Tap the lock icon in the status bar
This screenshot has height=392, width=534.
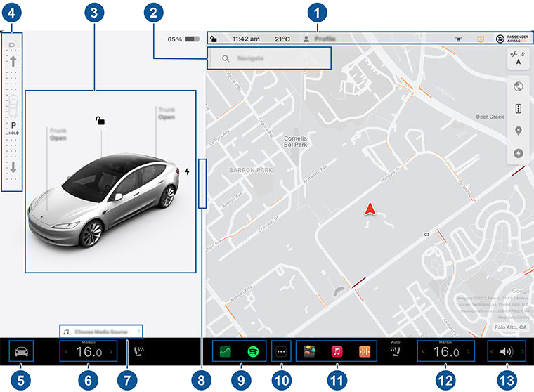click(214, 39)
